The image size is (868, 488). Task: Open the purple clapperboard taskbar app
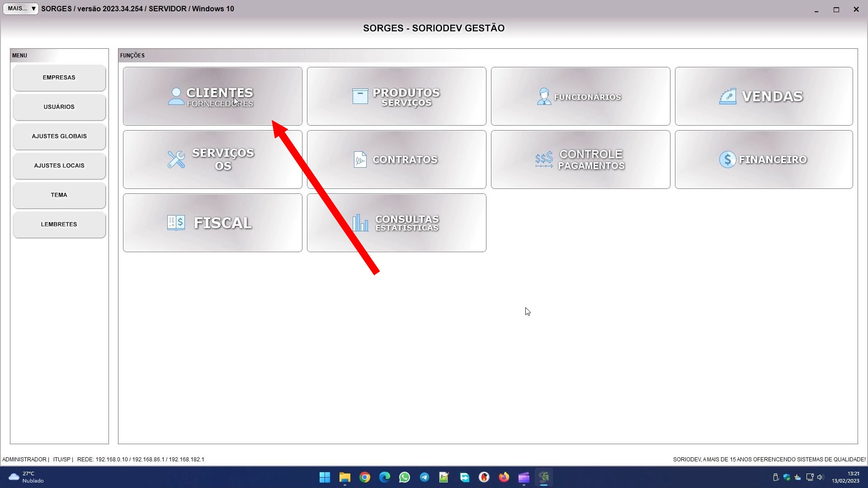point(524,477)
